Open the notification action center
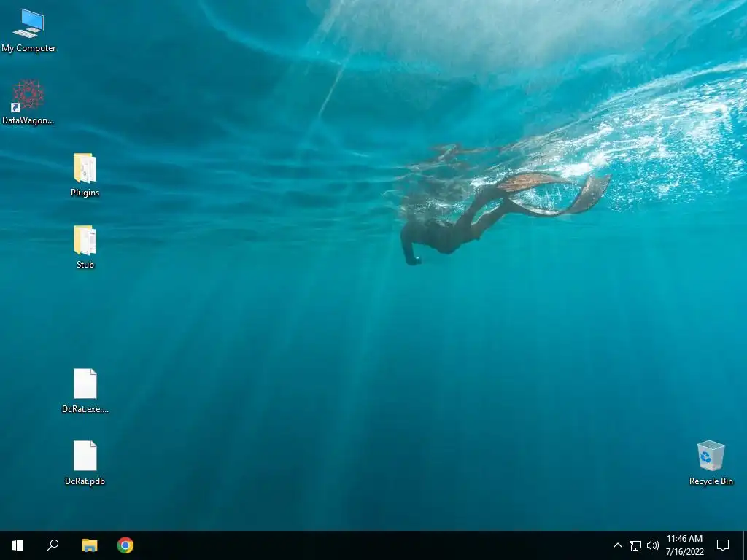 (x=723, y=545)
